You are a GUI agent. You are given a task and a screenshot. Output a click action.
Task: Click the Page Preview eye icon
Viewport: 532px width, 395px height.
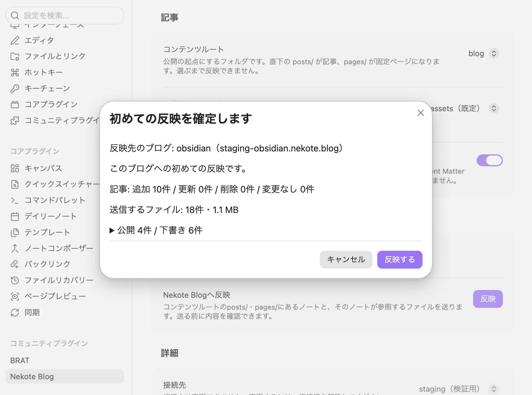[15, 296]
